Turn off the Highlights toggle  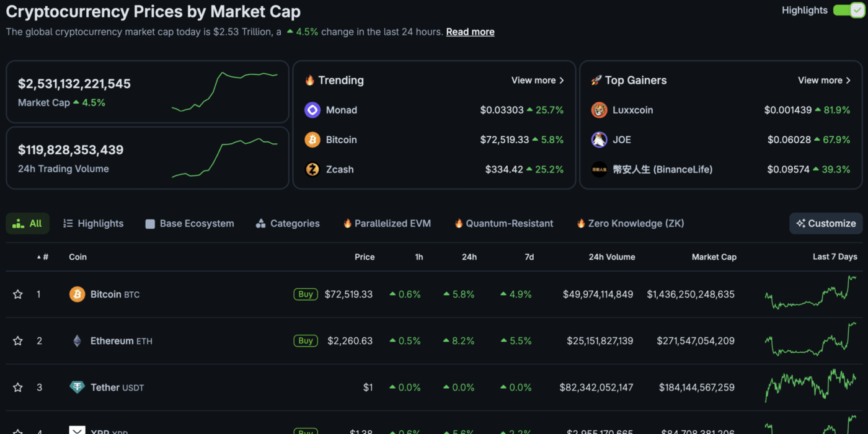click(848, 11)
